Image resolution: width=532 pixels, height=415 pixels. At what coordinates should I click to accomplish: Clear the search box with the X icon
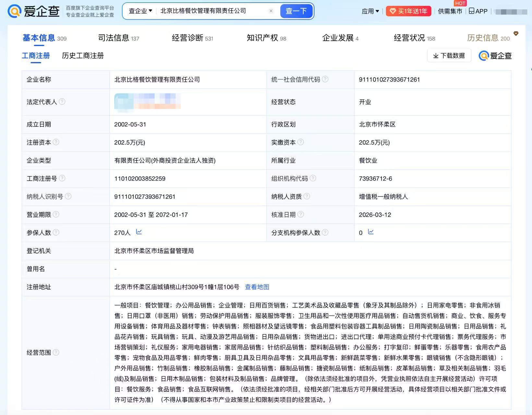[x=271, y=11]
